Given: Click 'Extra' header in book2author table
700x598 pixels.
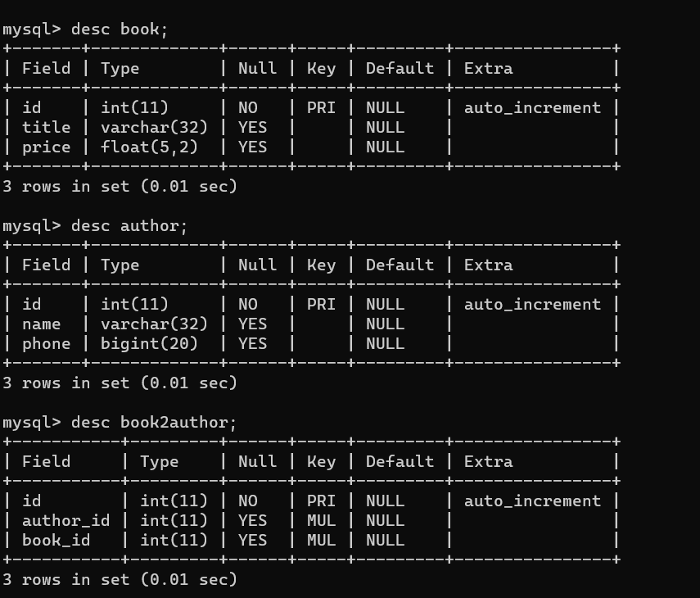Looking at the screenshot, I should (x=489, y=462).
